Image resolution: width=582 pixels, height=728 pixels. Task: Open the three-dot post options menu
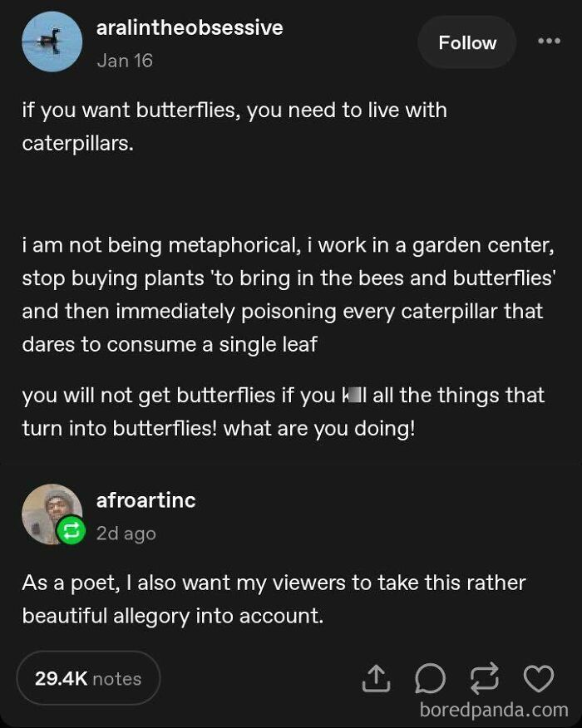click(548, 42)
